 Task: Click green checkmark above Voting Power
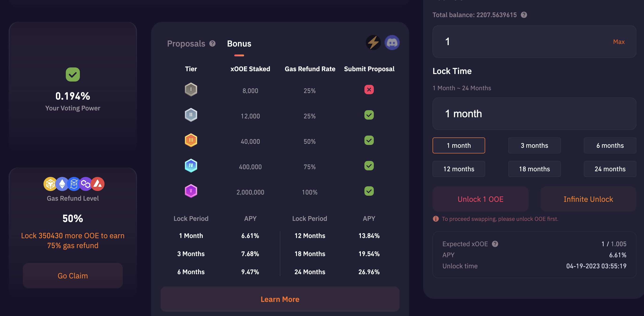coord(73,74)
